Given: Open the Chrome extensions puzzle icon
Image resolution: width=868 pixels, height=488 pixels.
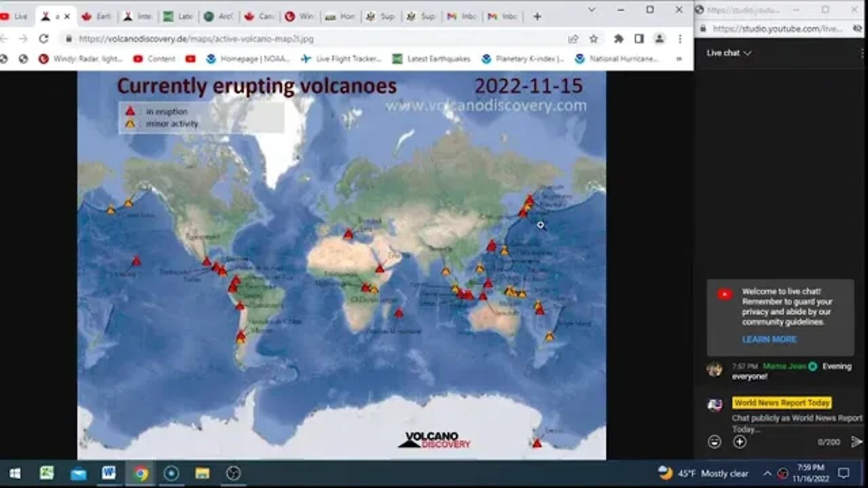Looking at the screenshot, I should click(x=618, y=39).
